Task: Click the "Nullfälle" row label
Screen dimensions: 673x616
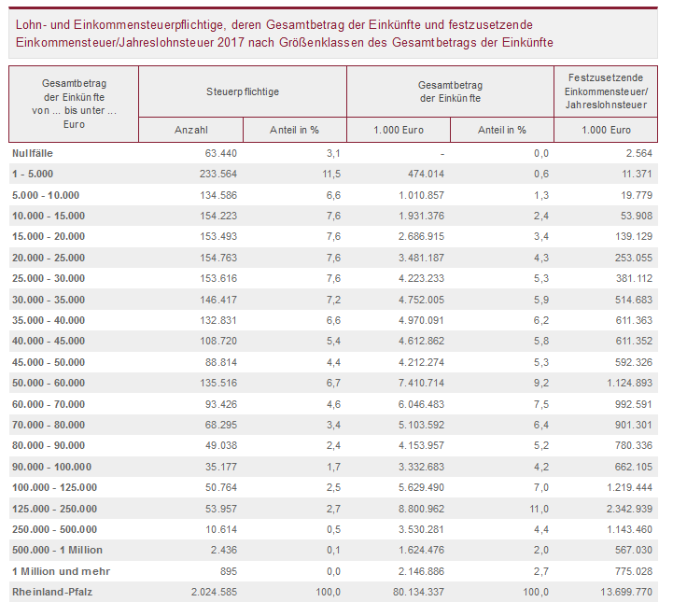Action: tap(33, 152)
